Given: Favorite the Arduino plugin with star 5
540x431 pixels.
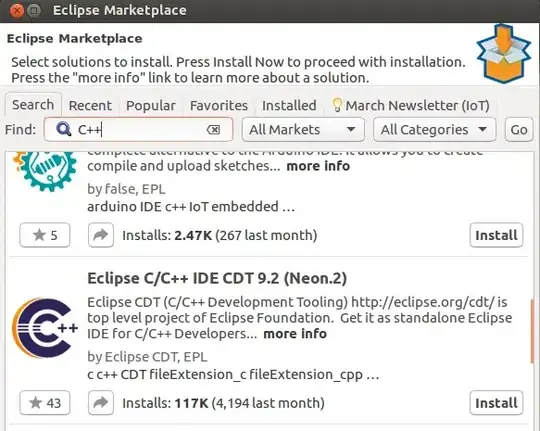Looking at the screenshot, I should point(45,235).
